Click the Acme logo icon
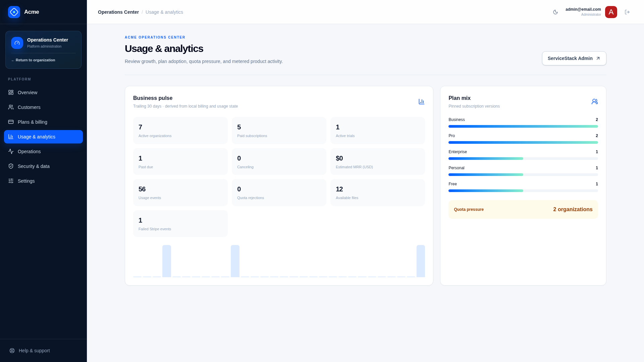 click(x=14, y=12)
